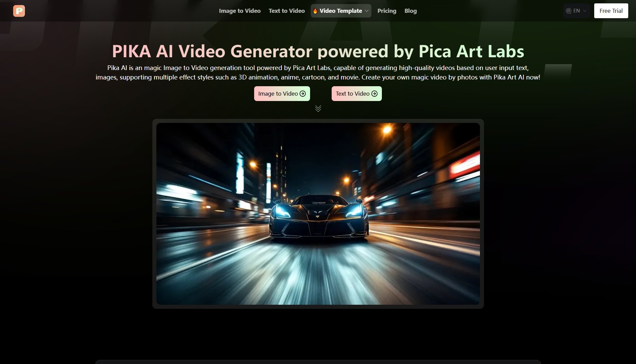Image resolution: width=636 pixels, height=364 pixels.
Task: Click the globe icon in language selector
Action: coord(569,11)
